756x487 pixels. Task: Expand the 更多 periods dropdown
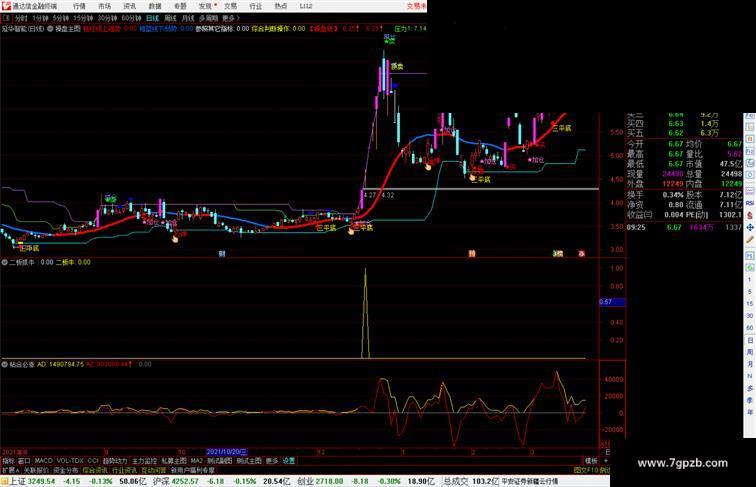coord(231,18)
